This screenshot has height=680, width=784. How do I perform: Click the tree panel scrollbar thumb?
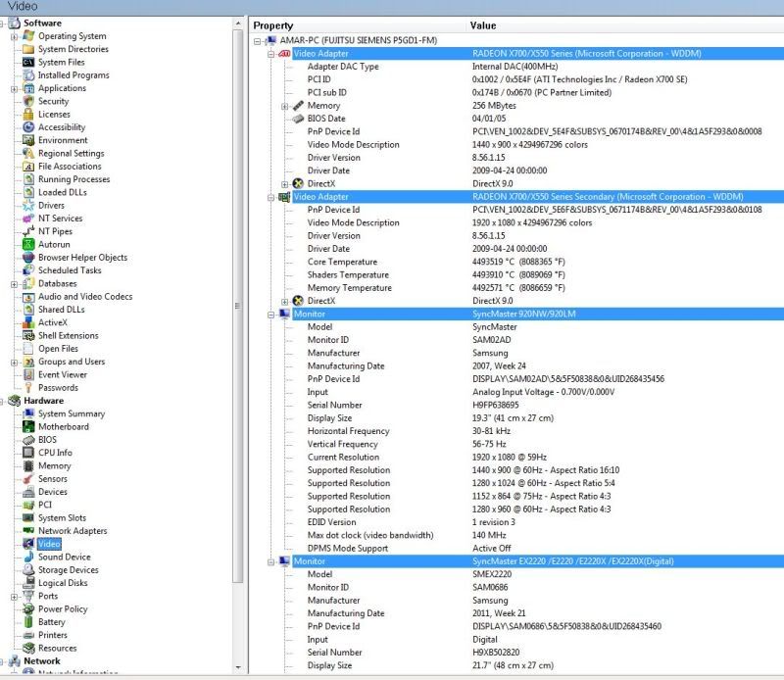click(238, 305)
